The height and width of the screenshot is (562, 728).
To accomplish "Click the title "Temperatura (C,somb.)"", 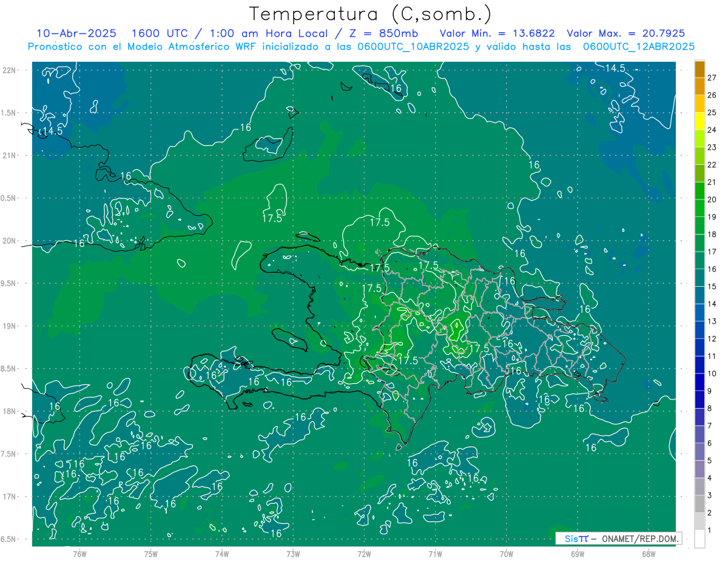I will tap(370, 14).
